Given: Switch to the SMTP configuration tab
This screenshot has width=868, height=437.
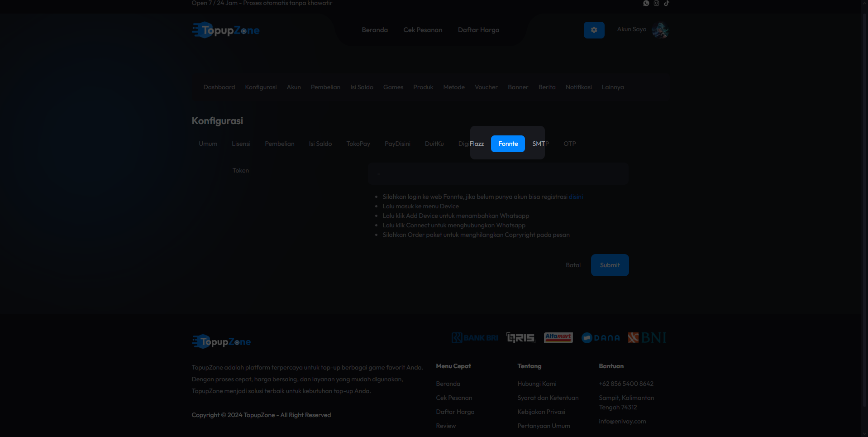Looking at the screenshot, I should (540, 144).
